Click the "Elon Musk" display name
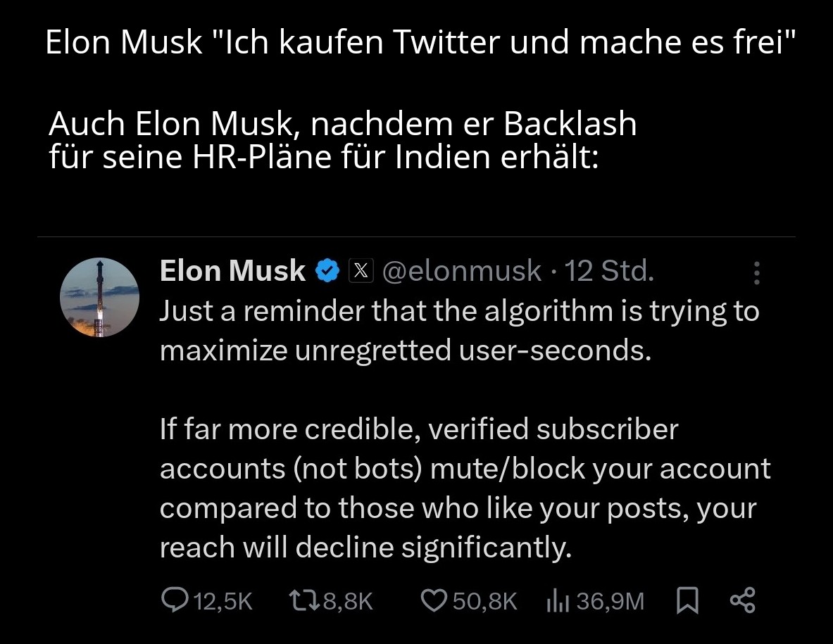 point(233,271)
